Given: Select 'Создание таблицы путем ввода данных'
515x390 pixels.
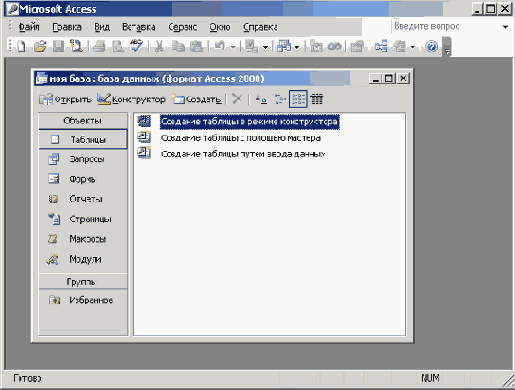Looking at the screenshot, I should [x=243, y=154].
